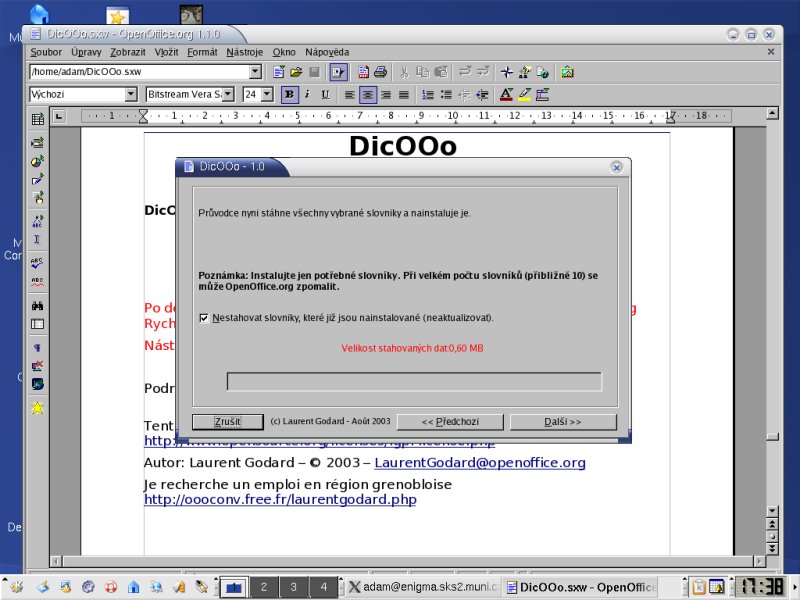This screenshot has height=600, width=800.
Task: Print the document with printer icon
Action: [381, 72]
